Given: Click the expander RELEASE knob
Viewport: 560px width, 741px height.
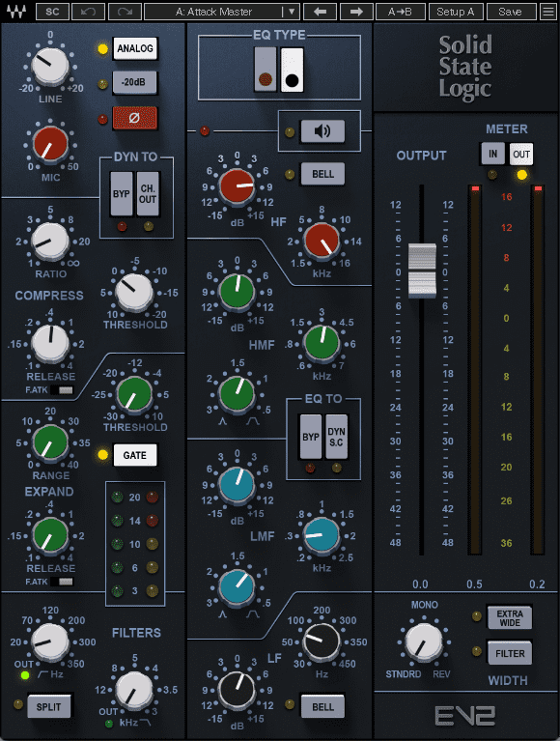Looking at the screenshot, I should pos(50,535).
